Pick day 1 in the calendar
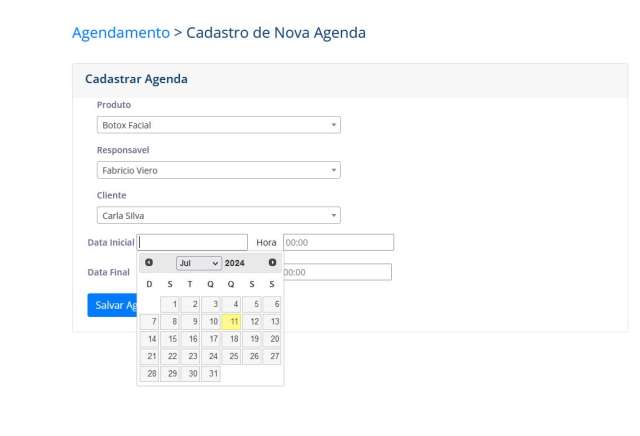The width and height of the screenshot is (640, 436). coord(170,304)
